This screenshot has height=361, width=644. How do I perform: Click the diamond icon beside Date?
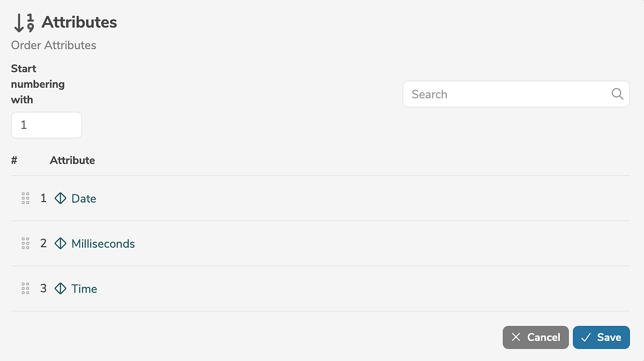[x=61, y=199]
